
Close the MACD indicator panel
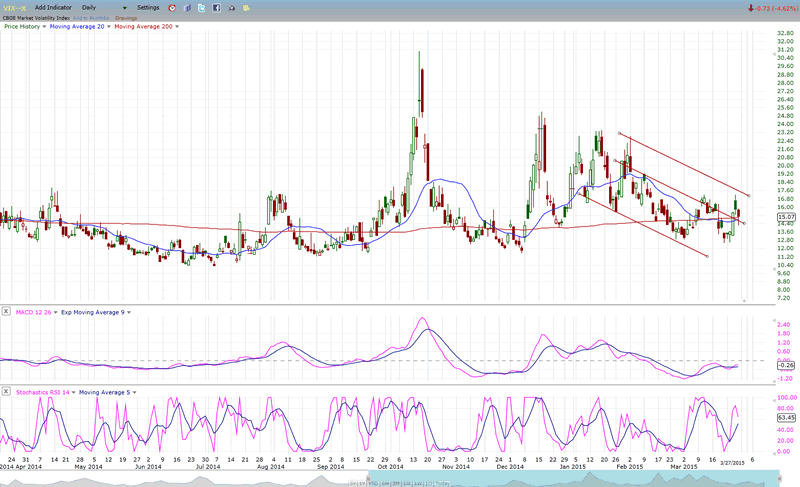tap(7, 313)
